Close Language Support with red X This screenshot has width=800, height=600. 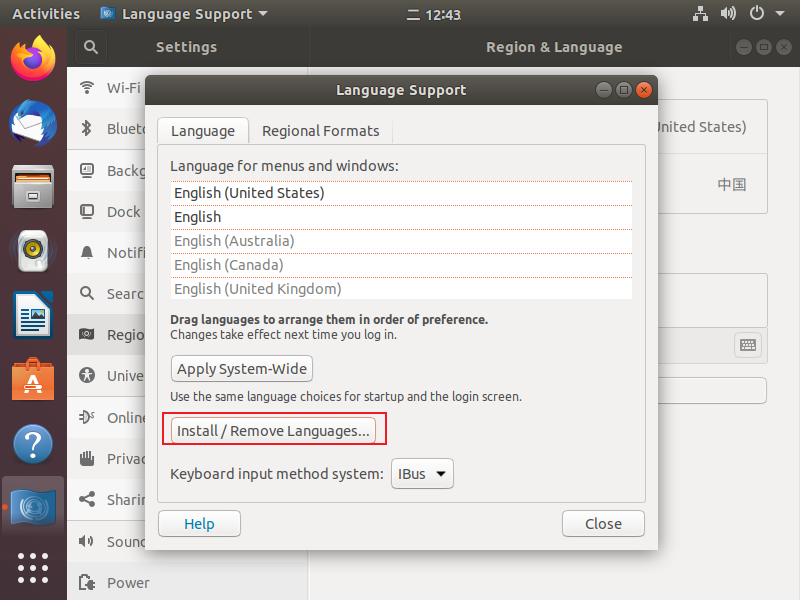tap(644, 90)
